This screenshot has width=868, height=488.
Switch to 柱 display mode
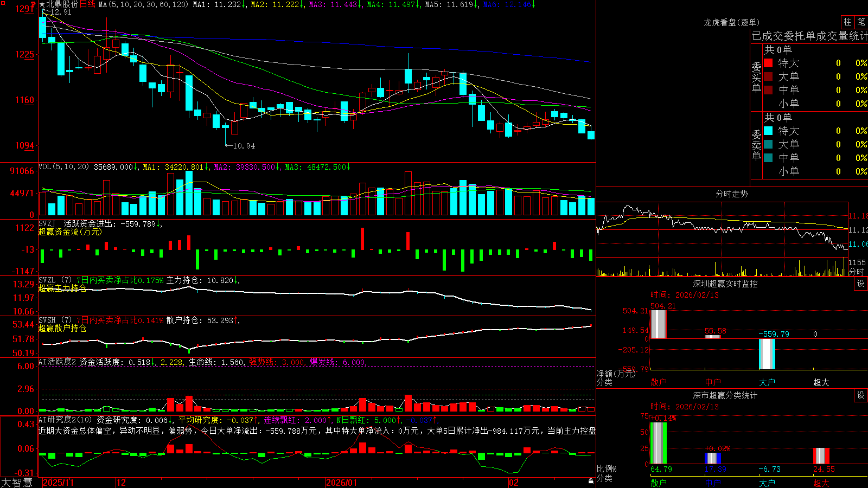pyautogui.click(x=847, y=22)
